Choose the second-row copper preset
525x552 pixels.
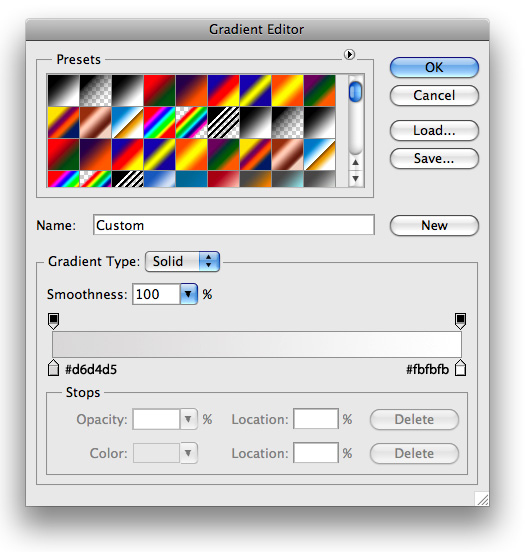[95, 123]
